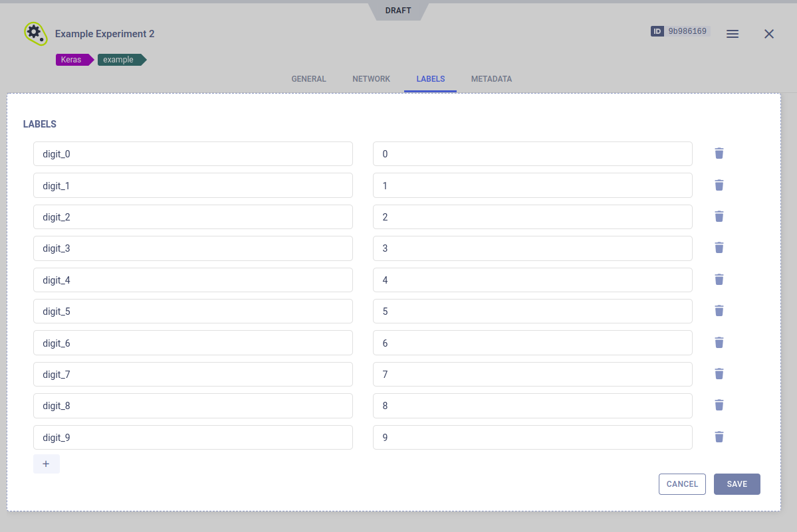
Task: Open the hamburger menu for experiment
Action: (x=732, y=34)
